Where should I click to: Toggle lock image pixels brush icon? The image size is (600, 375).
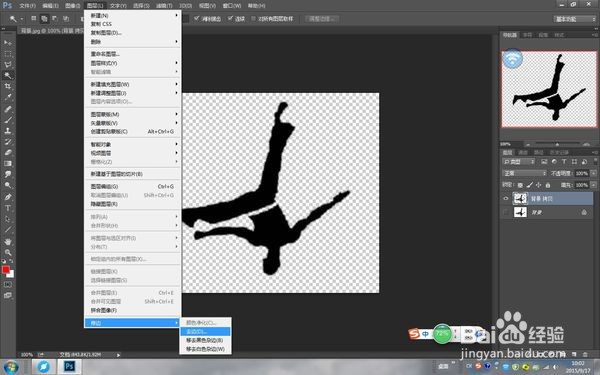530,185
